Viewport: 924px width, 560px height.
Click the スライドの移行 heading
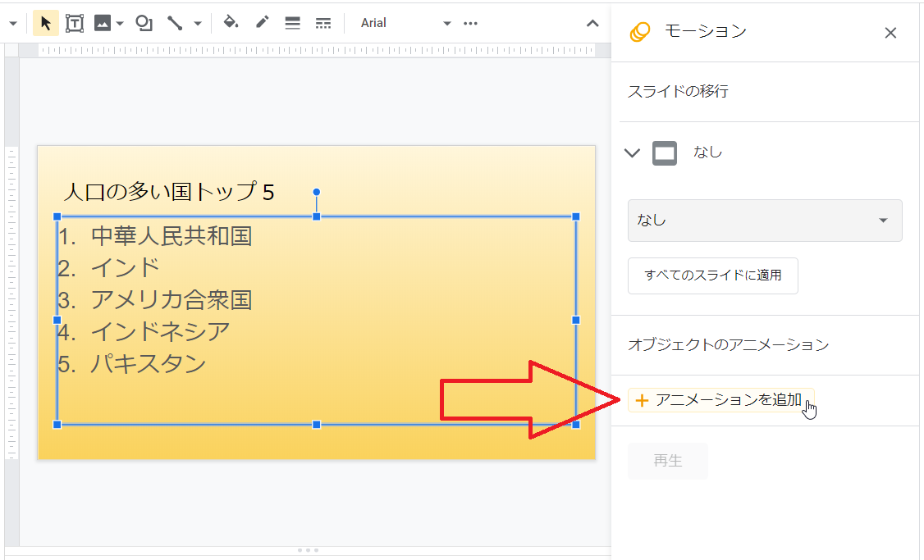coord(679,91)
